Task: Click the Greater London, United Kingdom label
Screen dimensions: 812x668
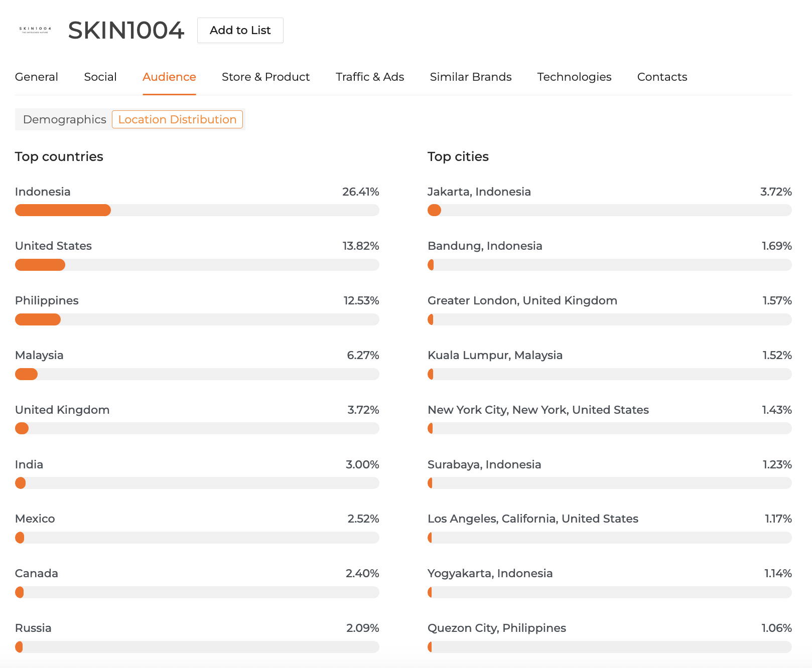Action: point(522,300)
